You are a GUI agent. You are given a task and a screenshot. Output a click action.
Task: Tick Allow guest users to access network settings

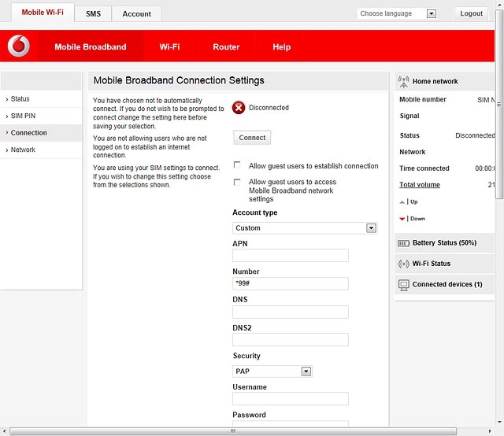click(x=237, y=182)
